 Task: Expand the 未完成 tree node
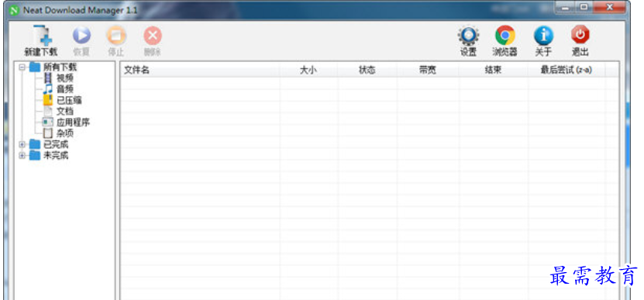pos(22,156)
